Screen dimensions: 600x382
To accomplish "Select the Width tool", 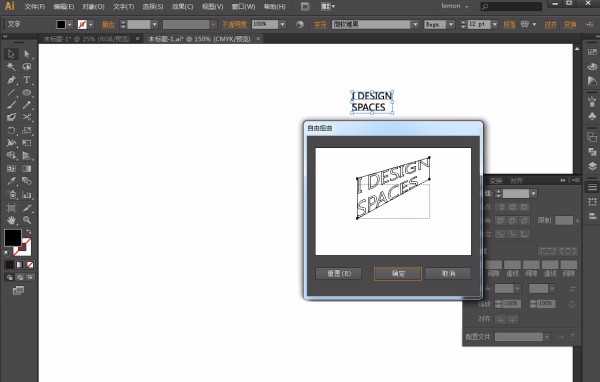I will [x=11, y=143].
